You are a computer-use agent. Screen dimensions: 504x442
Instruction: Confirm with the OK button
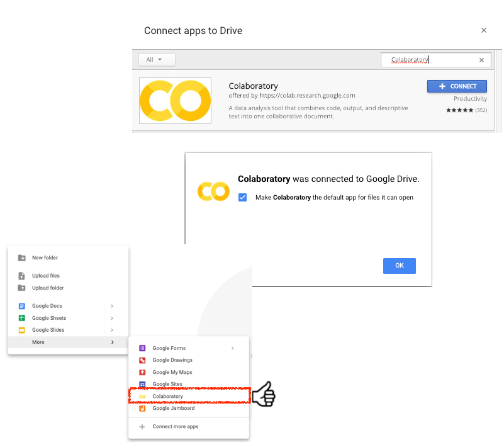[399, 266]
